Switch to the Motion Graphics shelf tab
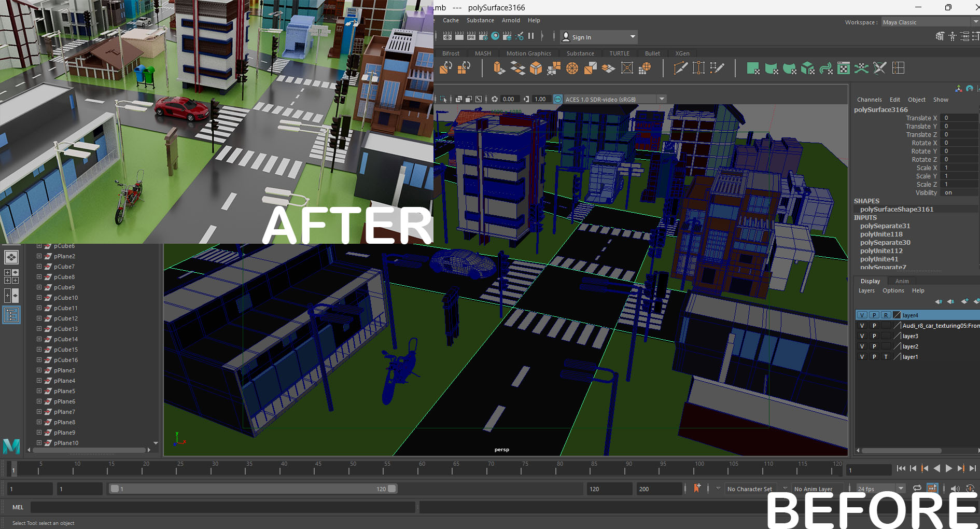Image resolution: width=980 pixels, height=529 pixels. (528, 53)
